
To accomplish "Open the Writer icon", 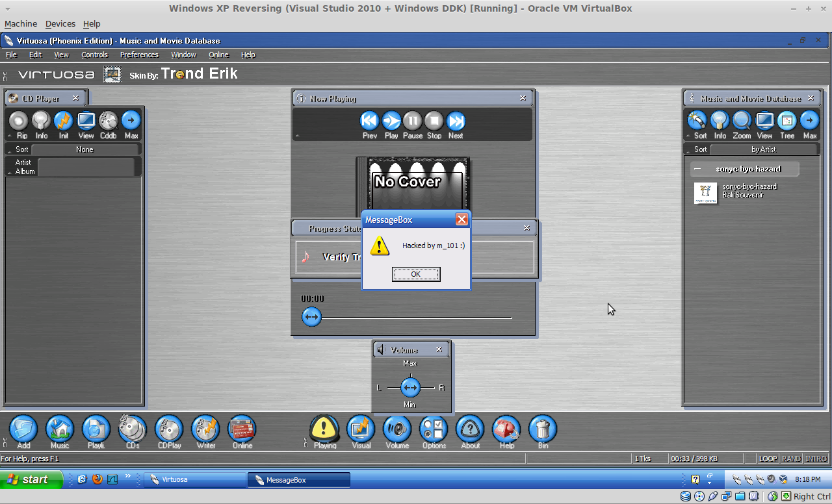I will 205,429.
